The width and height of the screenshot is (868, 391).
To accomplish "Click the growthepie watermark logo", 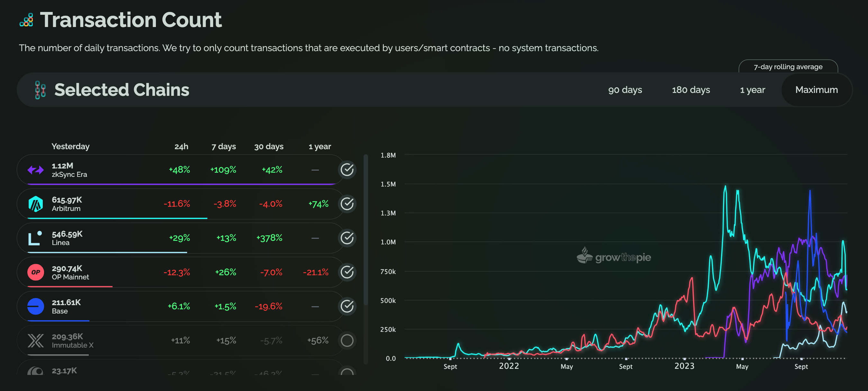I will 613,257.
